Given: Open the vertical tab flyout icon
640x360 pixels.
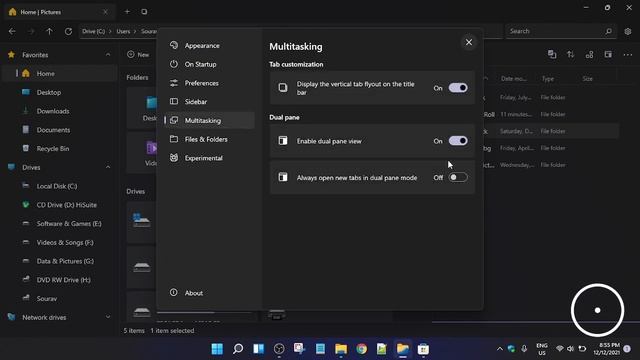Looking at the screenshot, I should coord(144,12).
